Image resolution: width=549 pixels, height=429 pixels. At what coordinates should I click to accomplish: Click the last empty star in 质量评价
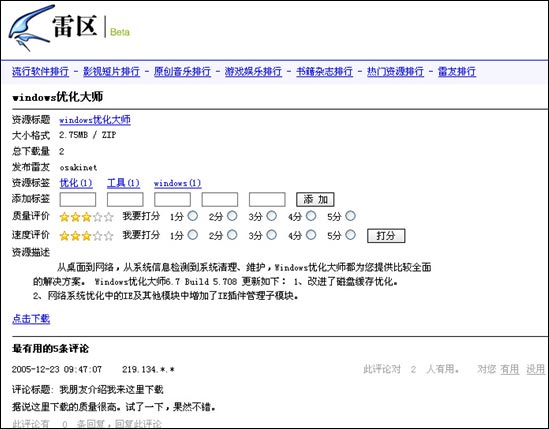109,217
